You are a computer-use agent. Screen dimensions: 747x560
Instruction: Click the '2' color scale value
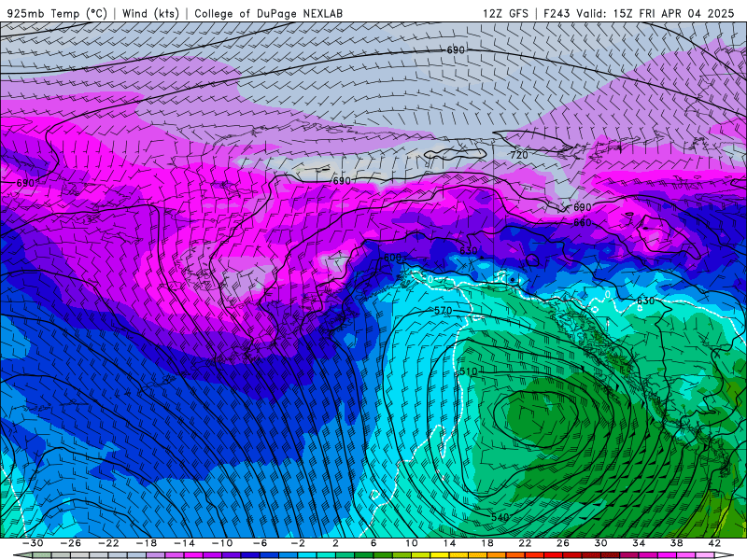click(x=335, y=543)
